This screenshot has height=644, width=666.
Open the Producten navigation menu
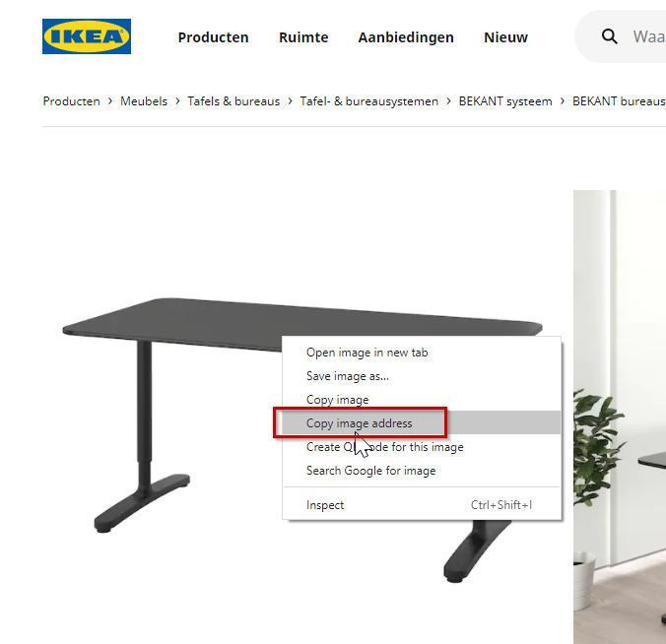click(x=213, y=37)
